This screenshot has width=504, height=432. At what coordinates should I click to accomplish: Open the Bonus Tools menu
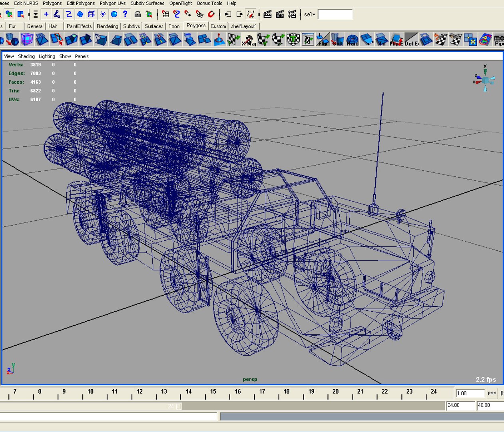point(209,3)
